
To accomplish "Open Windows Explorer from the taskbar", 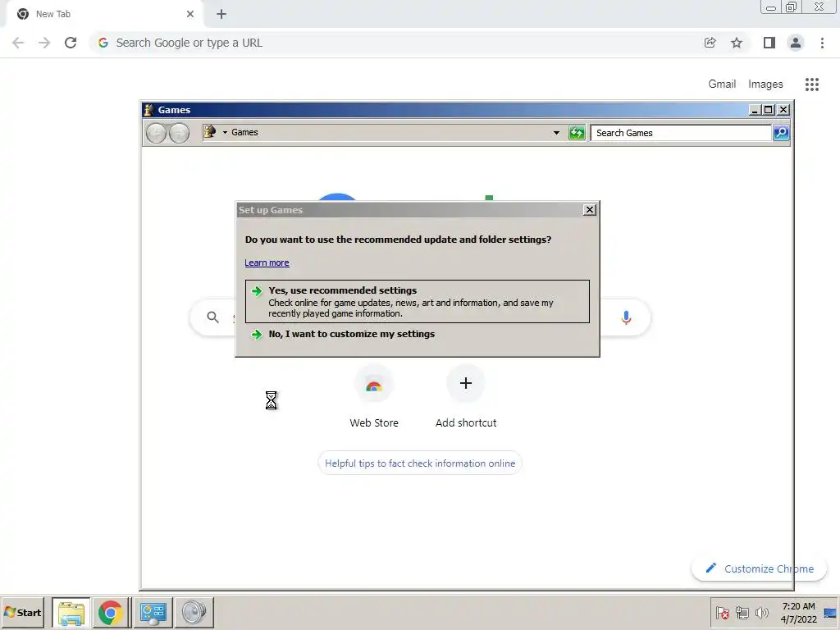I will point(71,612).
